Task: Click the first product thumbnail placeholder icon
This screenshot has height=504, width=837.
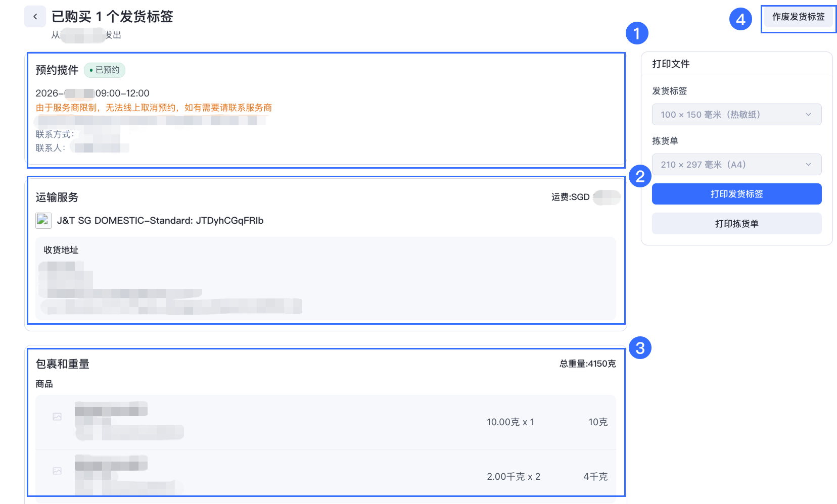Action: [57, 416]
